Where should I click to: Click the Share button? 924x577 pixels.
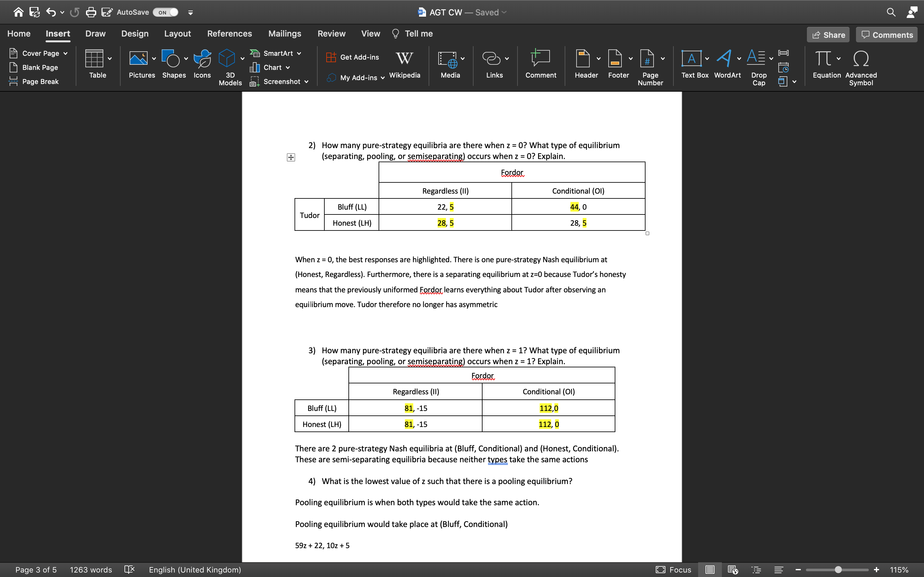pyautogui.click(x=828, y=35)
